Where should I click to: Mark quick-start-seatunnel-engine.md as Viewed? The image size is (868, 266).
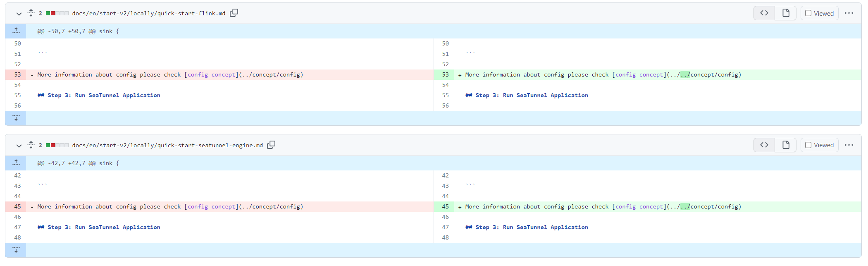pos(819,145)
